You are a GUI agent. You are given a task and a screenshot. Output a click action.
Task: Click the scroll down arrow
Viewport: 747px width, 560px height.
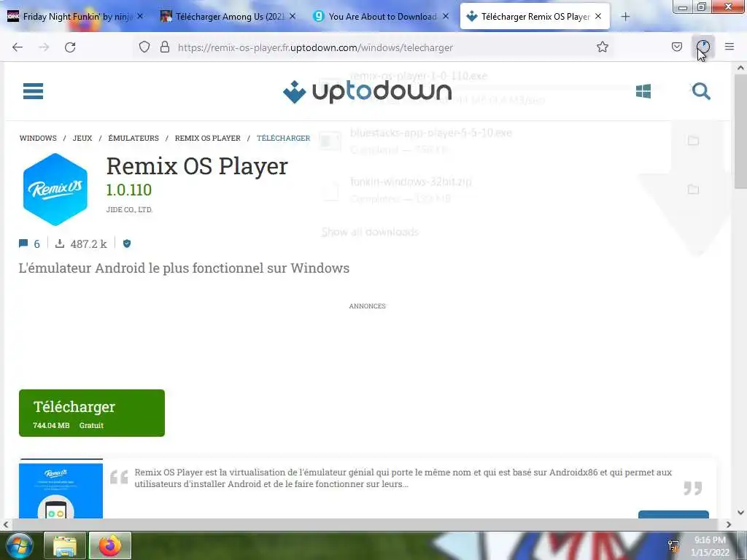741,513
